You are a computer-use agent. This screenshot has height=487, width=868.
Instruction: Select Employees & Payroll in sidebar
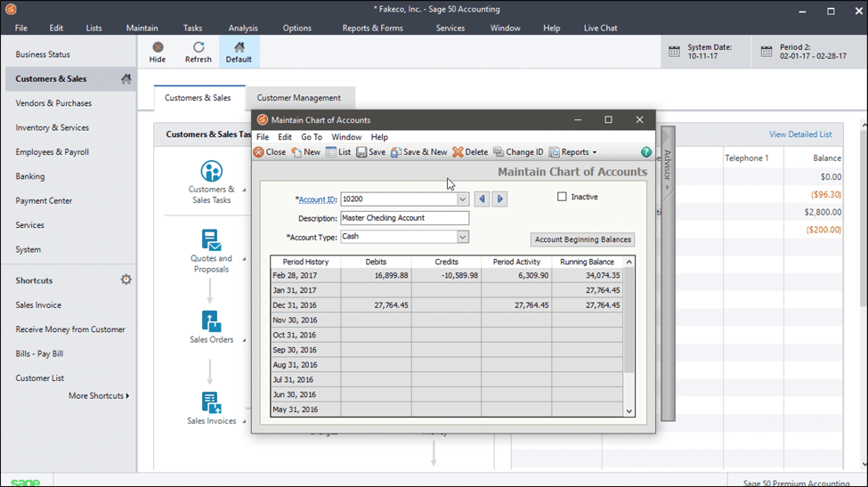[52, 151]
